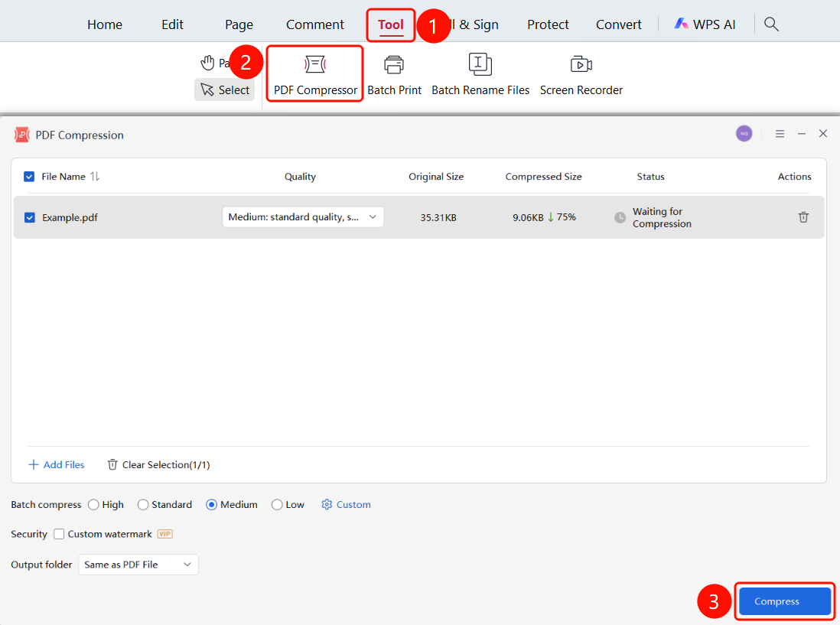
Task: Choose Low batch compress option
Action: tap(277, 504)
